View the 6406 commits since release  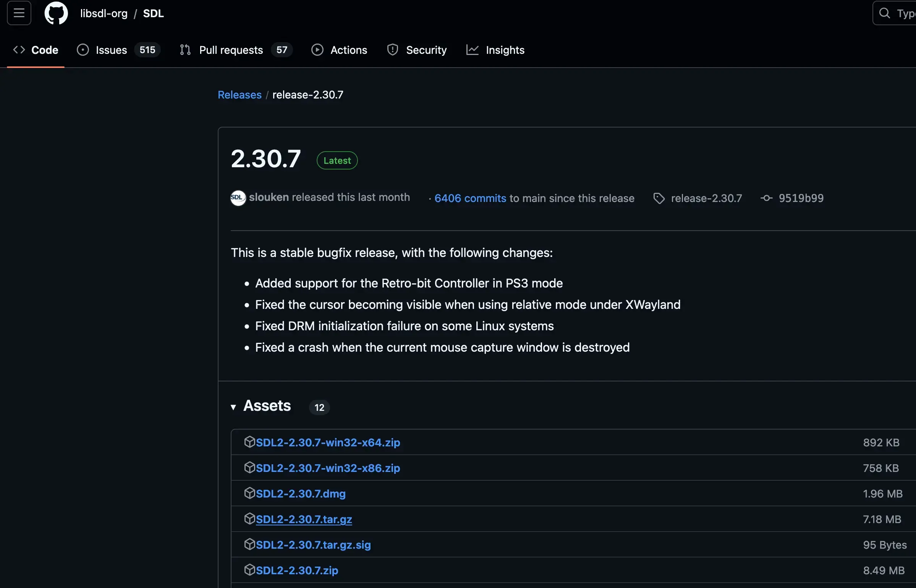pyautogui.click(x=470, y=198)
